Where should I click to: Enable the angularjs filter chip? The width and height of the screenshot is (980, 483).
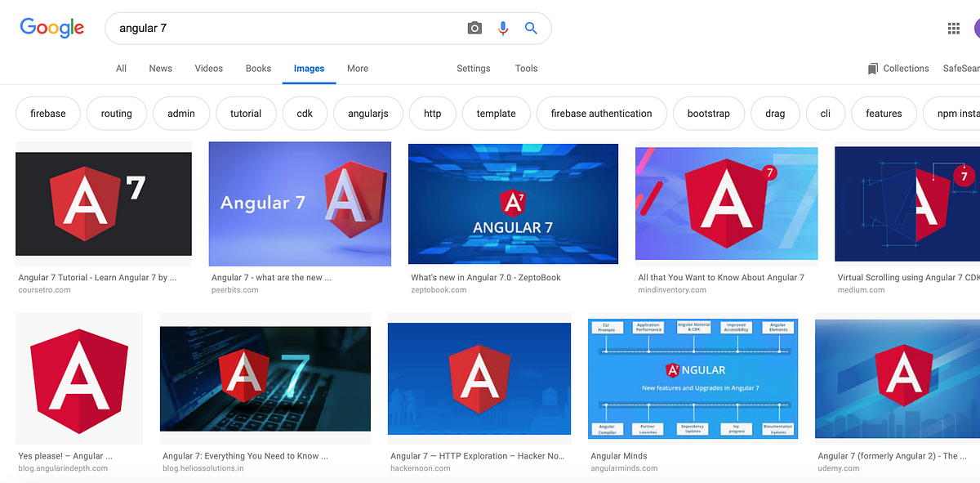[x=367, y=113]
